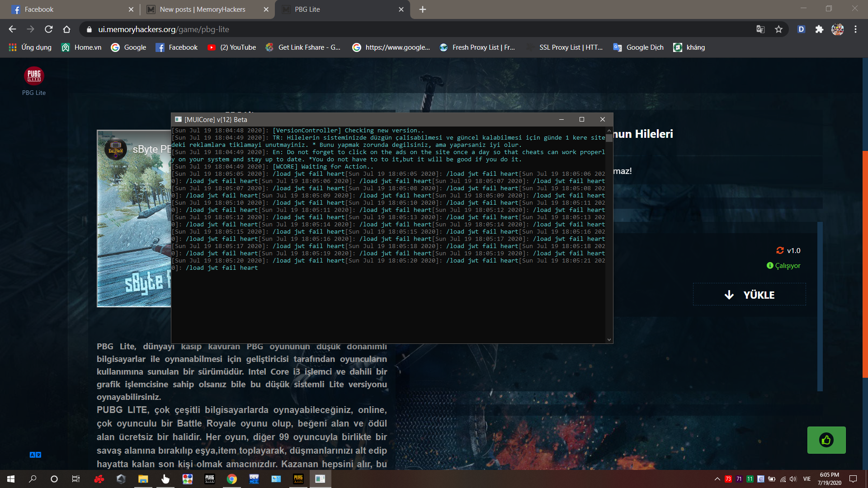Show hidden system tray icons
This screenshot has height=488, width=868.
pos(717,479)
